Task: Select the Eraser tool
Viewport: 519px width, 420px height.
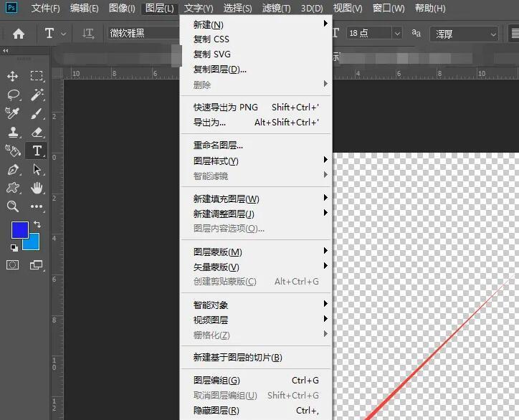Action: (37, 132)
